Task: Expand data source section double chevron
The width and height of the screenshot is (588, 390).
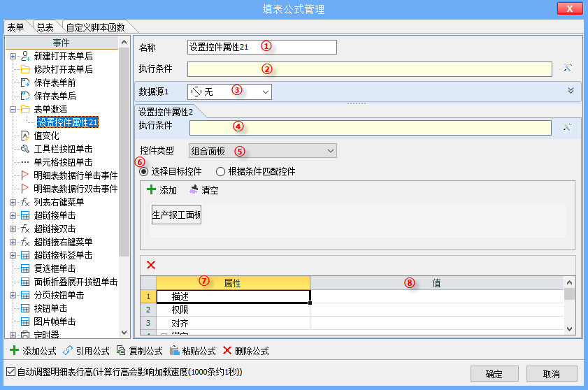Action: pos(571,91)
